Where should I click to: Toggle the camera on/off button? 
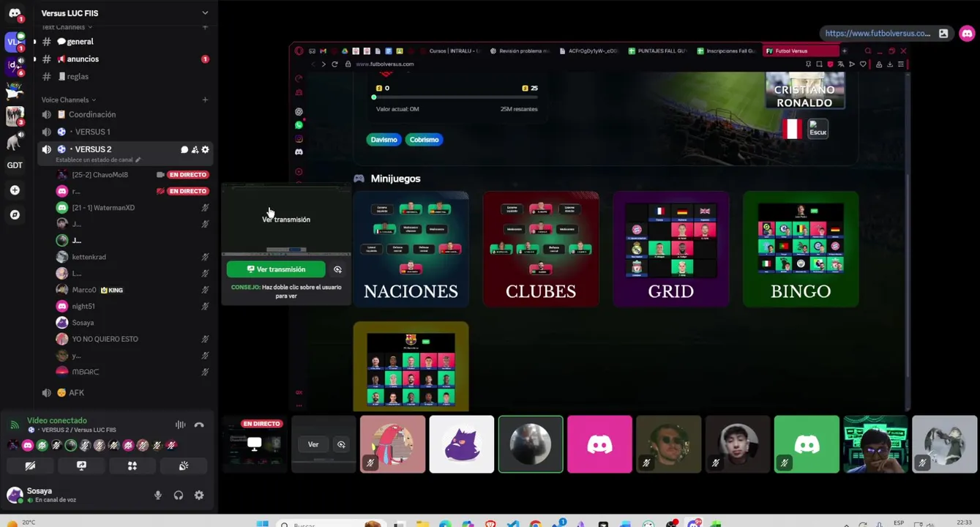(x=30, y=466)
